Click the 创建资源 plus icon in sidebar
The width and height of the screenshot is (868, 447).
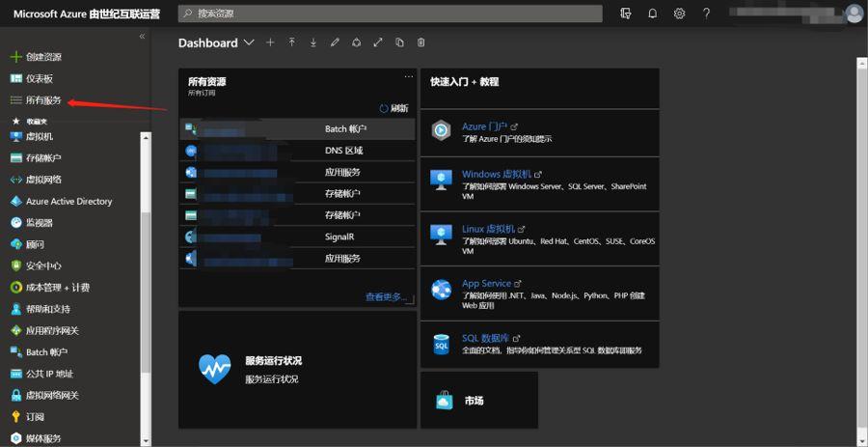click(x=16, y=57)
